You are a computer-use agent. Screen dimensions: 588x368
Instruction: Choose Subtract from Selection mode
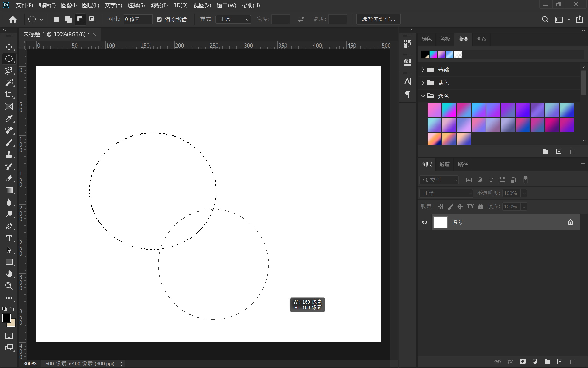[x=80, y=19]
